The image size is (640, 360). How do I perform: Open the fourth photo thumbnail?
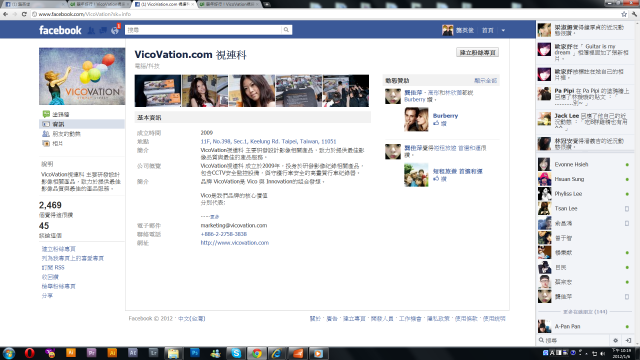click(299, 91)
